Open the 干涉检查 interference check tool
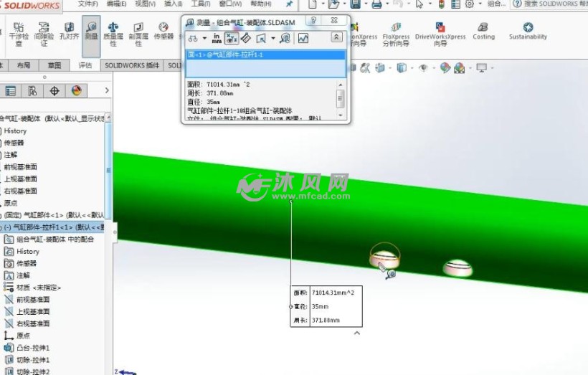The image size is (588, 375). coord(19,34)
